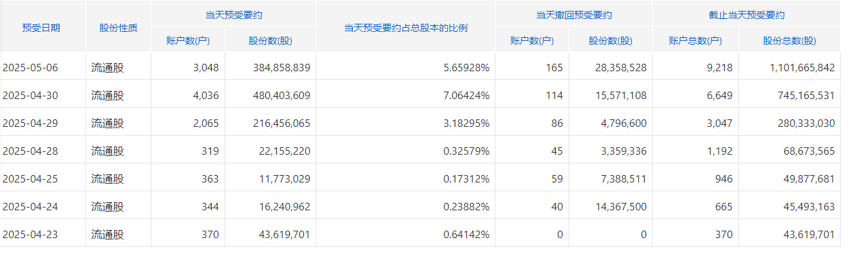Click account count 3,048
The image size is (868, 270).
coord(206,67)
